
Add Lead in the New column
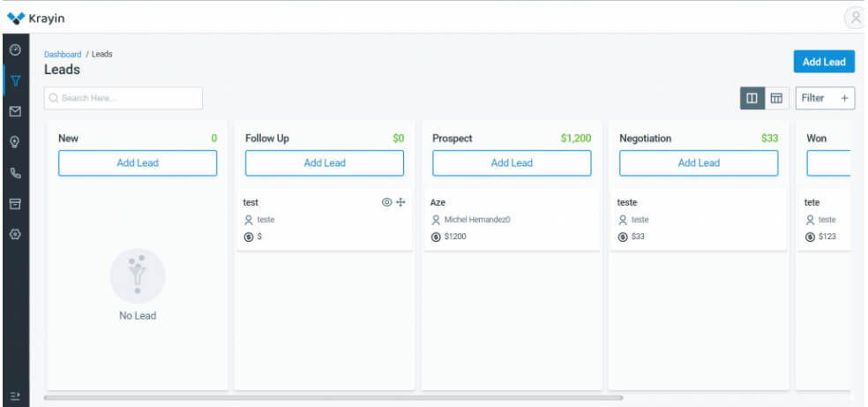click(138, 162)
